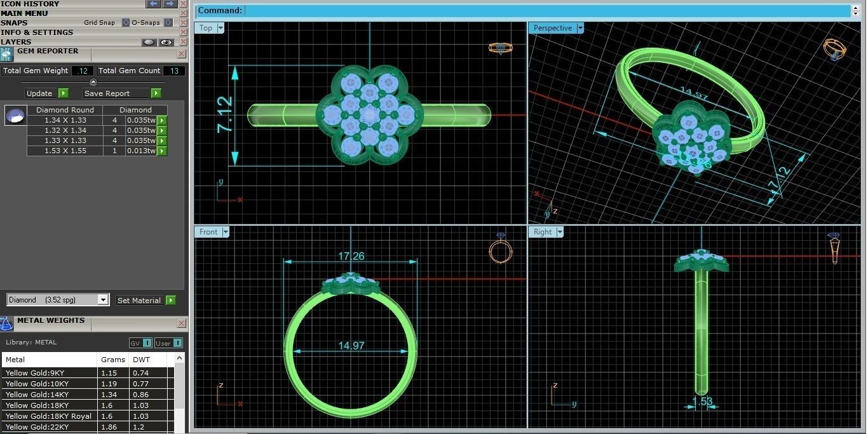Expand the ICON HISTORY panel header

[30, 4]
